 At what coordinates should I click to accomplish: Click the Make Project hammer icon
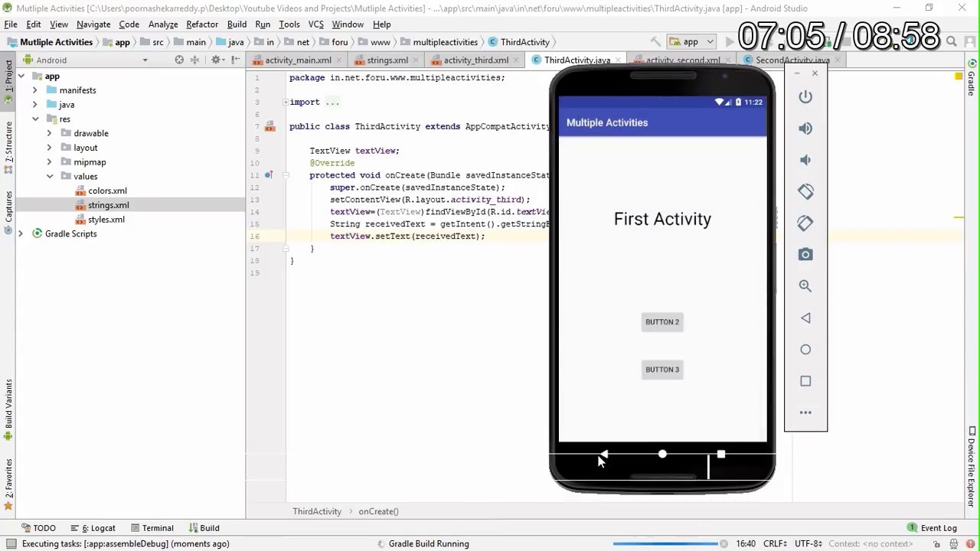(x=655, y=42)
